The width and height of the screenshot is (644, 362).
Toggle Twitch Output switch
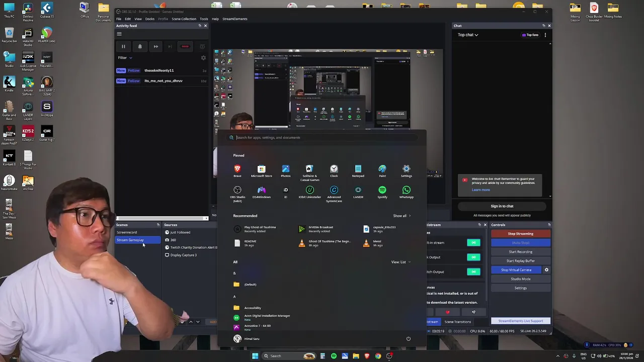coord(473,272)
